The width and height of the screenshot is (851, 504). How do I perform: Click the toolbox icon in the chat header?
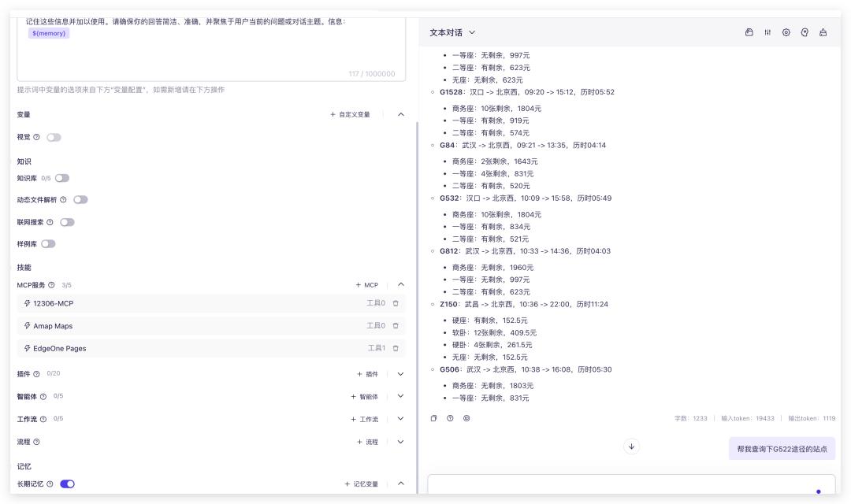coord(749,32)
